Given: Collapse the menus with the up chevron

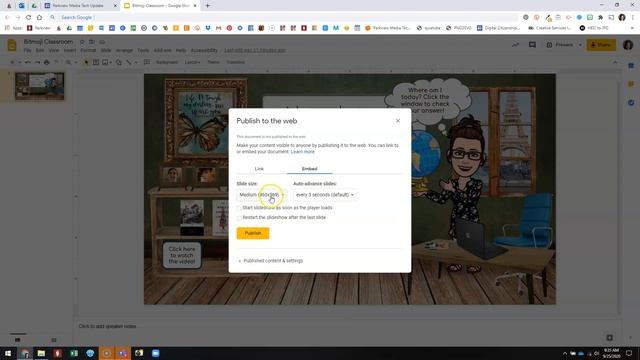Looking at the screenshot, I should pyautogui.click(x=615, y=62).
